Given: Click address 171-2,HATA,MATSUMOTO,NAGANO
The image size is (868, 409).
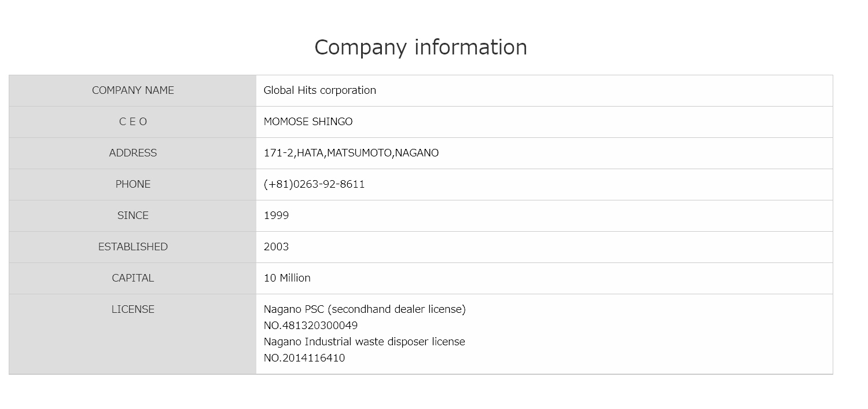Looking at the screenshot, I should point(351,153).
